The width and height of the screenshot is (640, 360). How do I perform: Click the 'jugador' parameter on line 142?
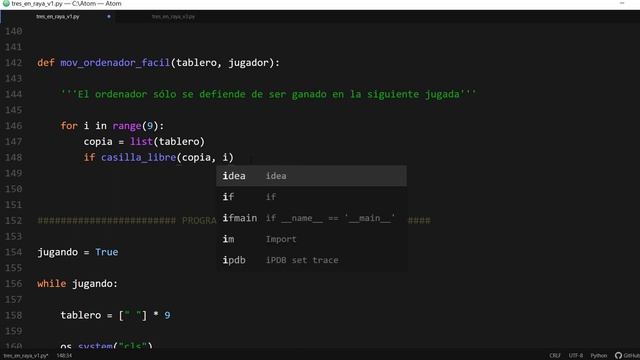[x=249, y=63]
